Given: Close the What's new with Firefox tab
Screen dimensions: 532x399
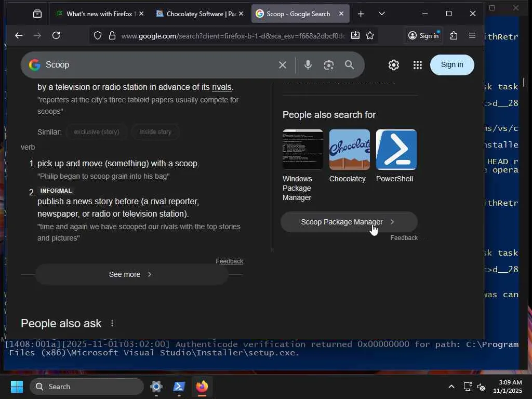Looking at the screenshot, I should pyautogui.click(x=141, y=14).
